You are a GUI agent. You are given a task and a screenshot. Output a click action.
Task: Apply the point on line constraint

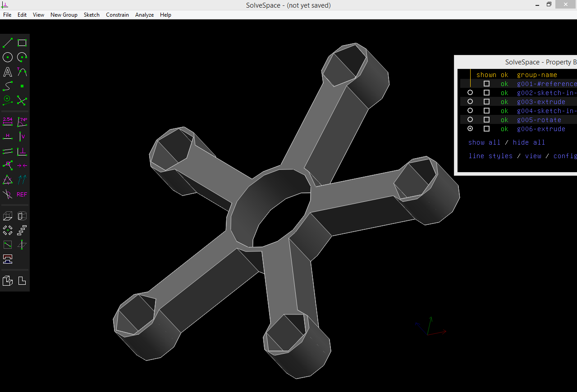point(8,165)
